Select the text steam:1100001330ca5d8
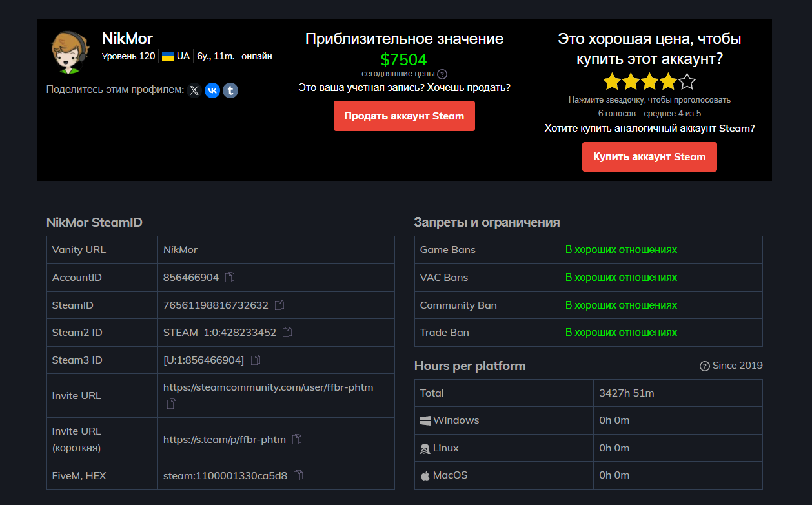The image size is (812, 505). click(225, 475)
